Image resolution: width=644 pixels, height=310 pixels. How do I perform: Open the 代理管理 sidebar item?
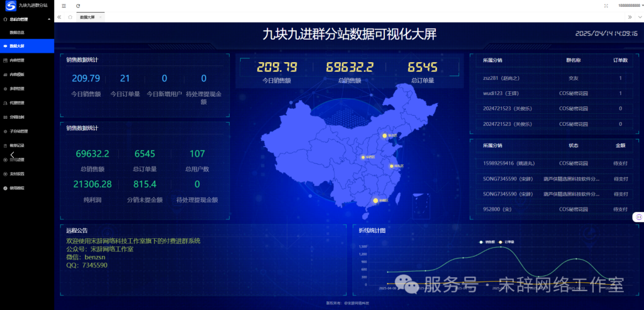(x=27, y=103)
